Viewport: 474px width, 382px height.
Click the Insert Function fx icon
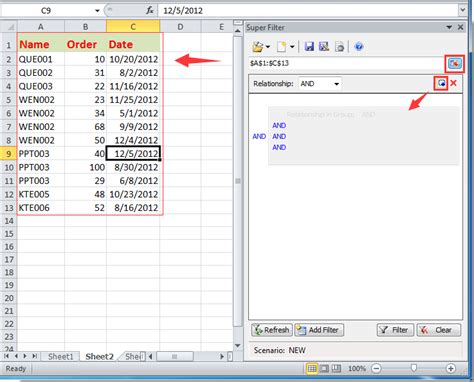pos(150,11)
